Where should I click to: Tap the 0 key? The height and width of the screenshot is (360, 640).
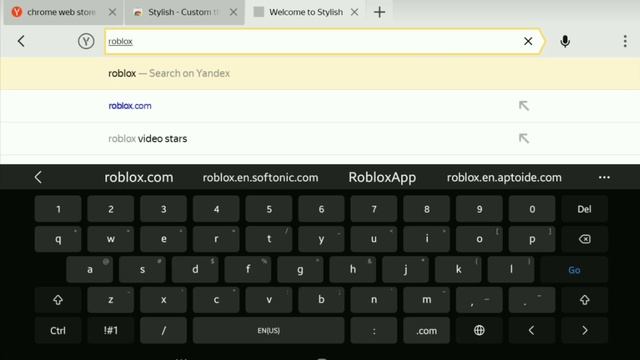[532, 209]
